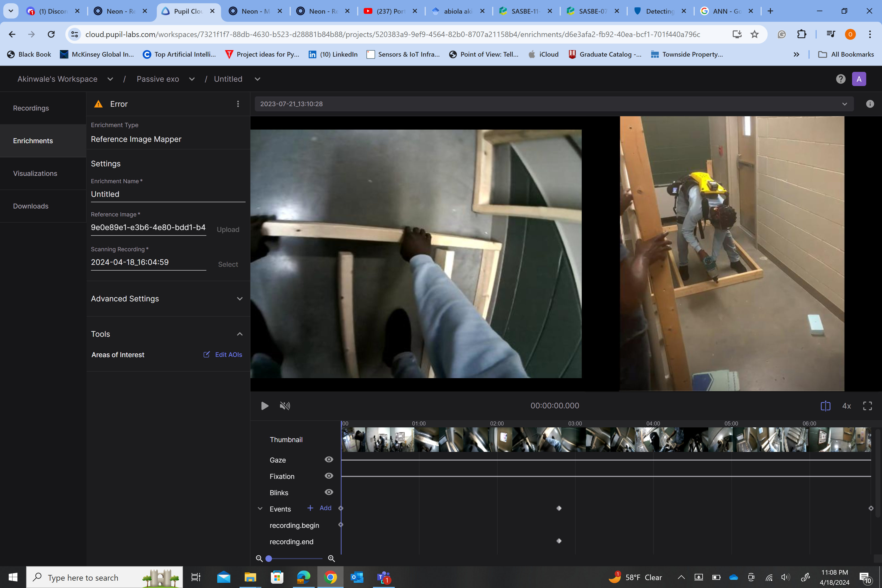Open File Explorer from taskbar
882x588 pixels.
pyautogui.click(x=250, y=577)
